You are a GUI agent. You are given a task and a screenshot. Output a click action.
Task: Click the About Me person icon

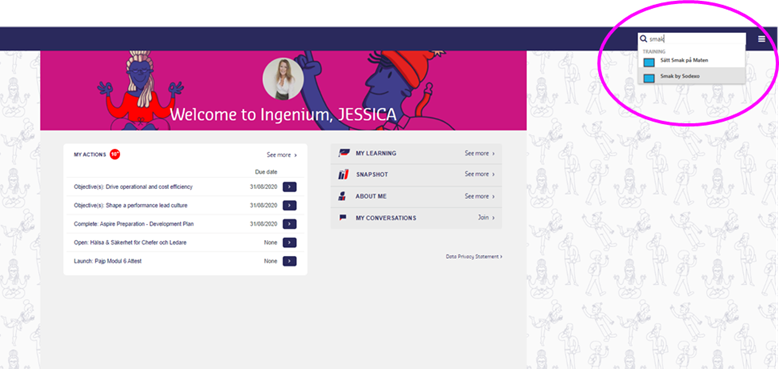pyautogui.click(x=342, y=196)
